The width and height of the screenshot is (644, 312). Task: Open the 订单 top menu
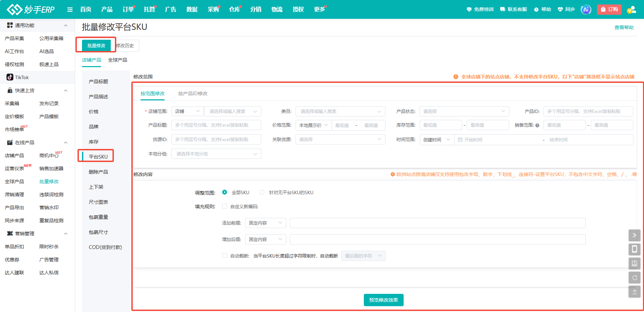click(128, 9)
